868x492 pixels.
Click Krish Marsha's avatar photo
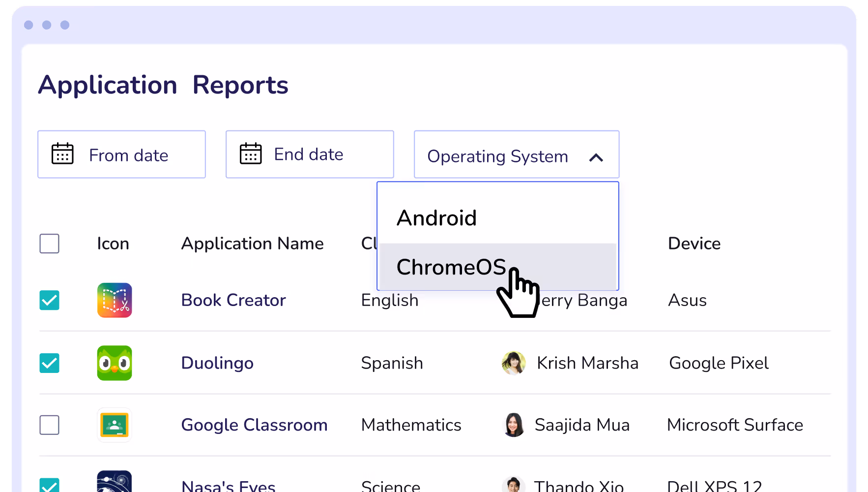point(514,363)
